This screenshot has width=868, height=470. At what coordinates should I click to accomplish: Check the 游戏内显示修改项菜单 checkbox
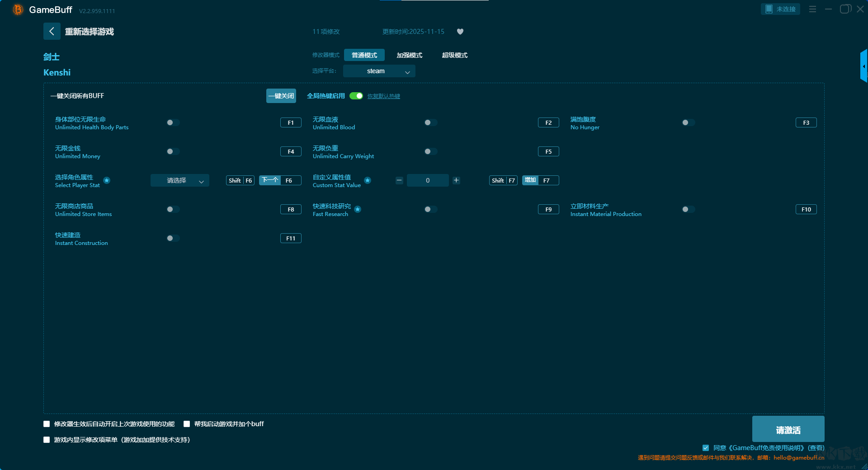[x=47, y=440]
